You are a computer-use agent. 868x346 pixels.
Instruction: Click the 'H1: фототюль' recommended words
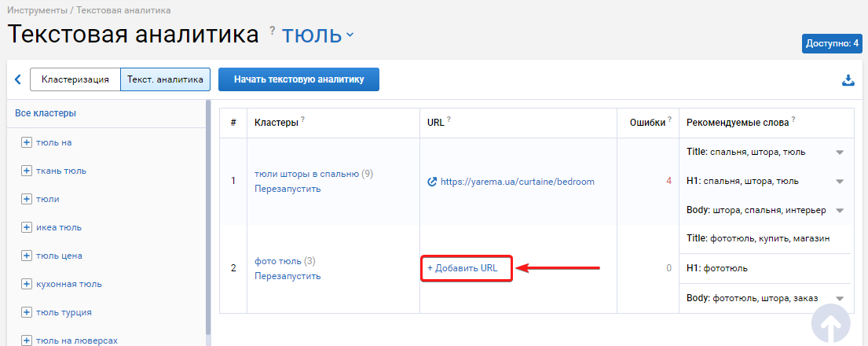(717, 268)
